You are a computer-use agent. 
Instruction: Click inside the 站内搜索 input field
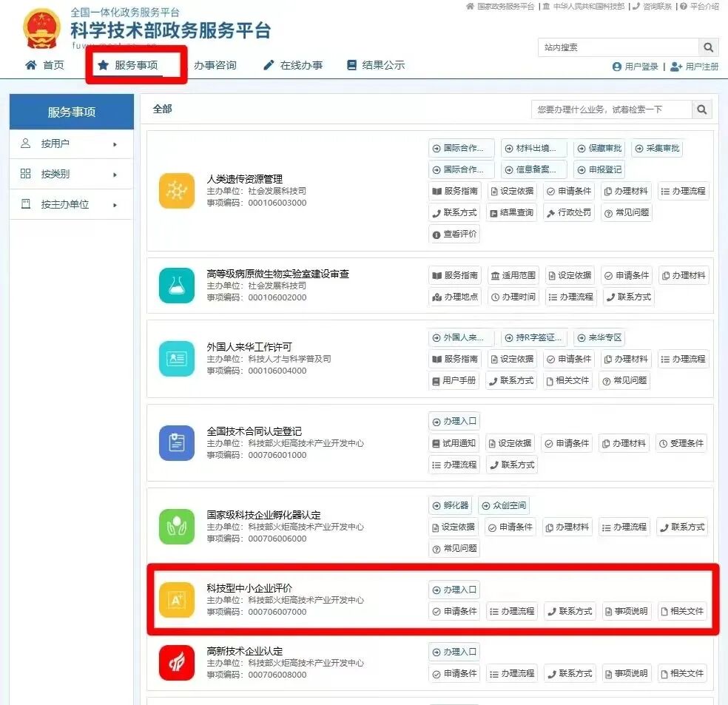[614, 47]
